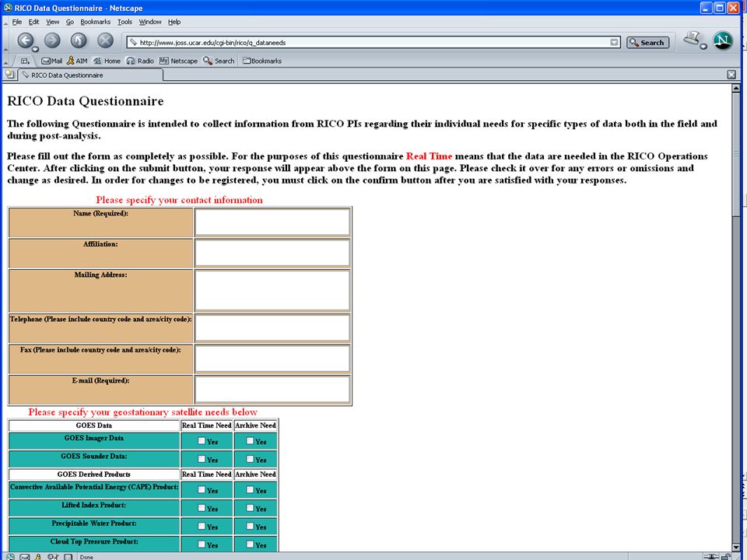Open the View menu
Screen dimensions: 747x560
pyautogui.click(x=52, y=22)
